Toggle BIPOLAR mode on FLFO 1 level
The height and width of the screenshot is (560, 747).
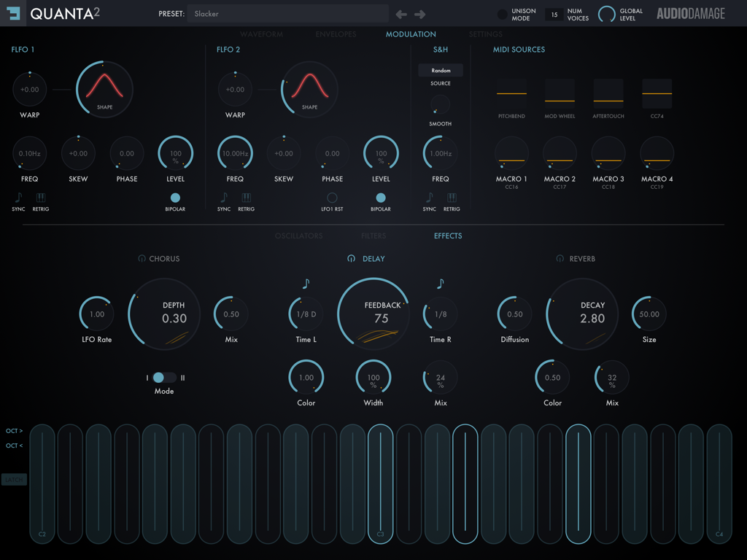click(x=175, y=197)
